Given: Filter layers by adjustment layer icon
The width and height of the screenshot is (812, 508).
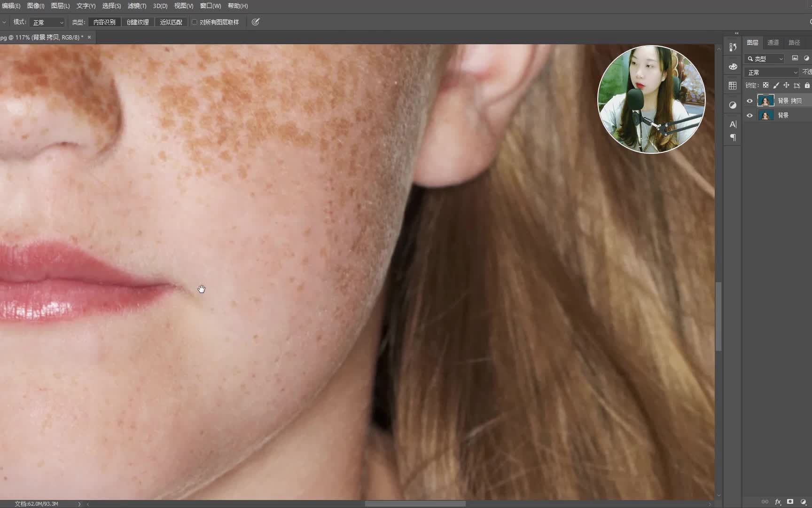Looking at the screenshot, I should [806, 58].
